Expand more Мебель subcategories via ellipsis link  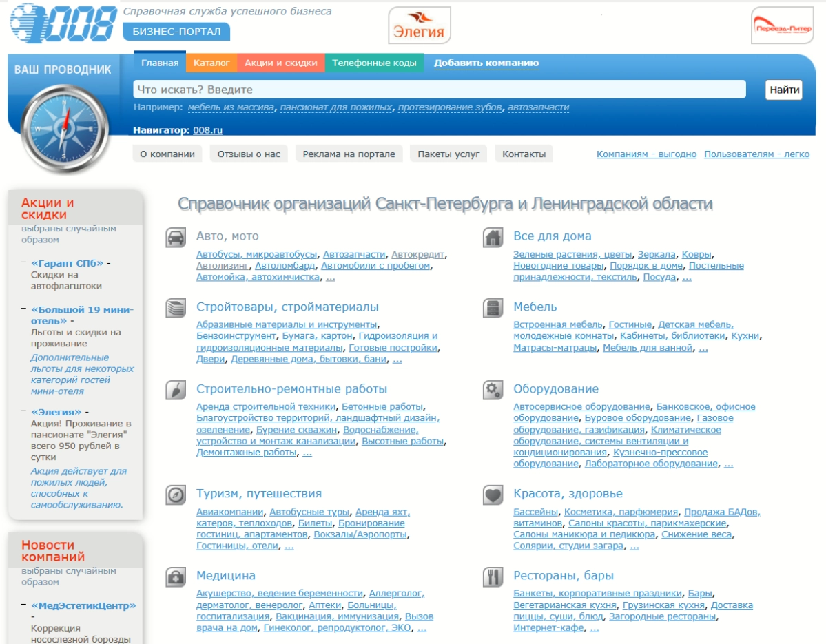point(703,349)
